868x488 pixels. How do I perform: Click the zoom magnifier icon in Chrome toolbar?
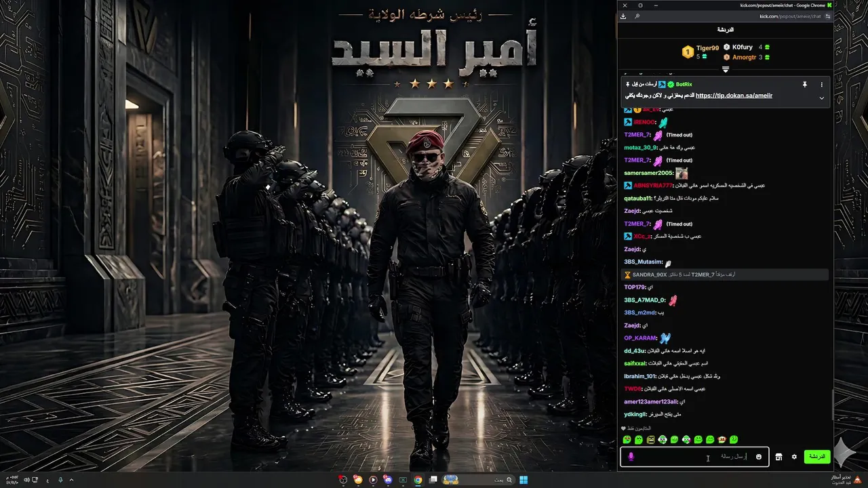pos(637,16)
